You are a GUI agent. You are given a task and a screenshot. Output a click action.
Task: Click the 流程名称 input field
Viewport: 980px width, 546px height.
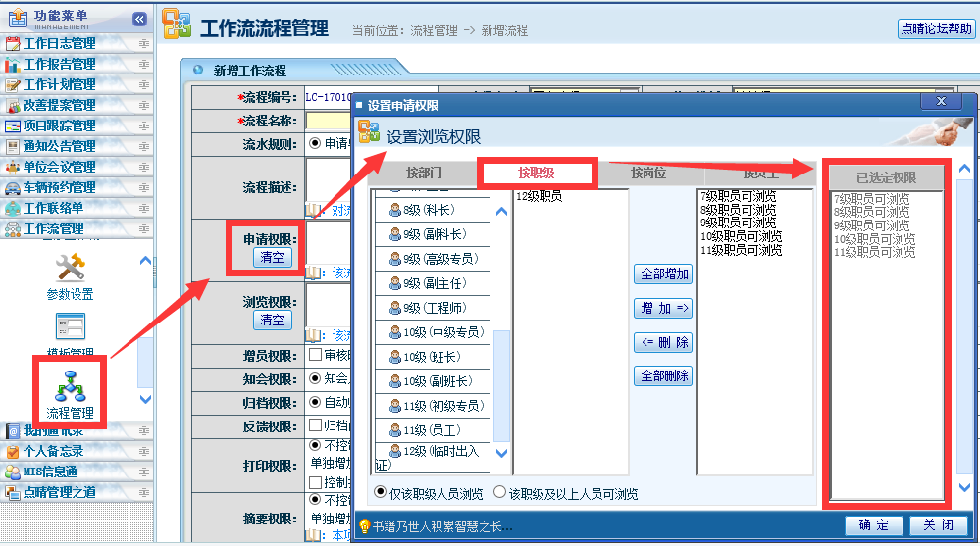click(x=328, y=121)
